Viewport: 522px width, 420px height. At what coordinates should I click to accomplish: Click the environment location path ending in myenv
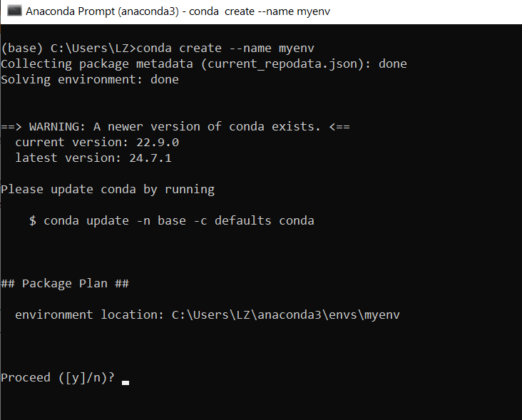click(286, 315)
